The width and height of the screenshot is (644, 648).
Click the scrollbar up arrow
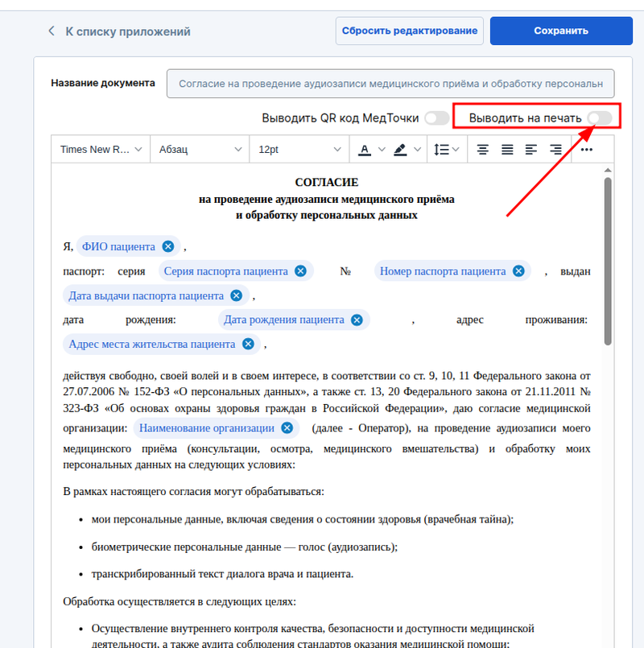(x=607, y=171)
